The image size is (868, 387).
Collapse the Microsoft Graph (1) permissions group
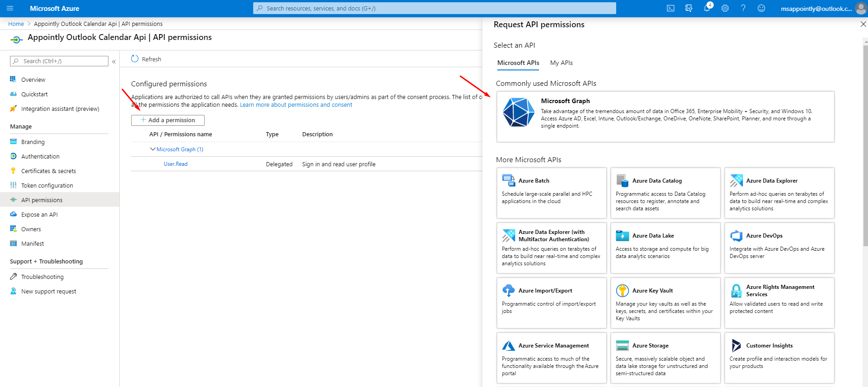click(x=152, y=149)
